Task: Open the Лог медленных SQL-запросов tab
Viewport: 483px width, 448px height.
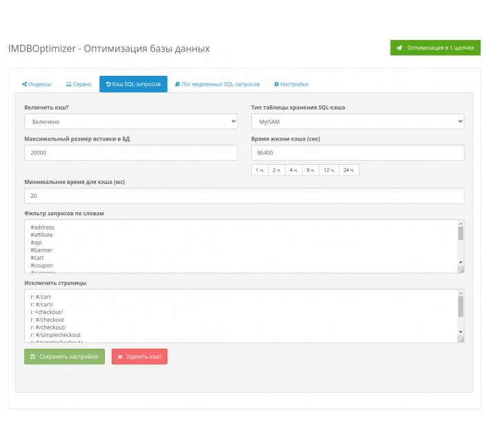Action: click(x=217, y=84)
